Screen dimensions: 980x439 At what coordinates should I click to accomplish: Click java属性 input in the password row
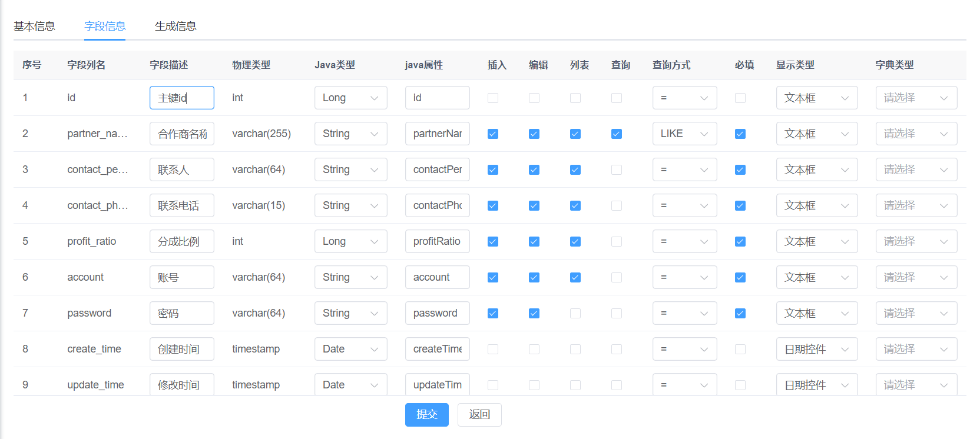pos(438,313)
